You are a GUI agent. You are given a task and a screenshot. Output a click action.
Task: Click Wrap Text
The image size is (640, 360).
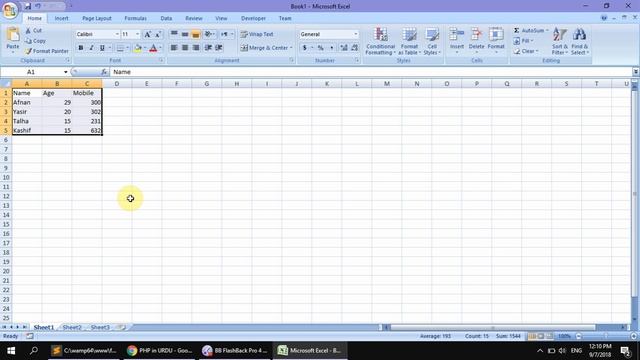point(257,34)
